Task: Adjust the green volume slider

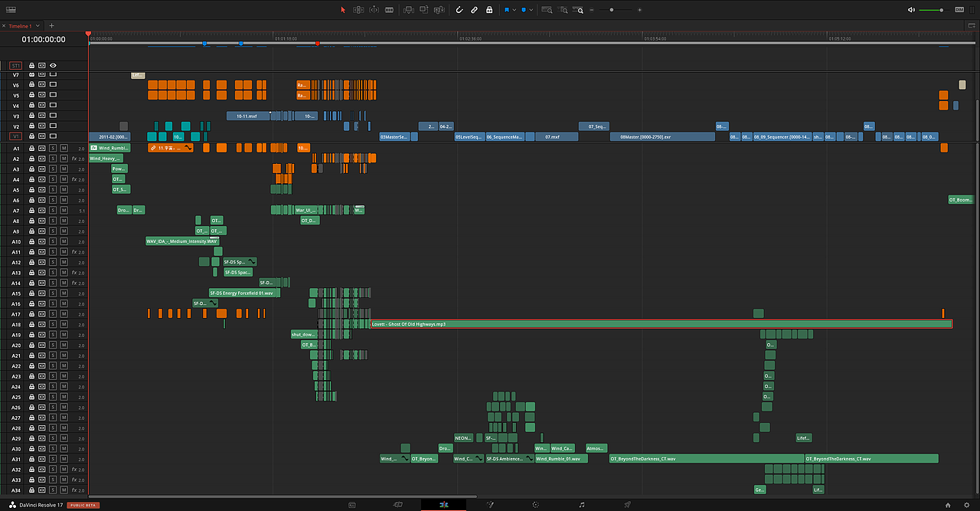Action: click(933, 10)
